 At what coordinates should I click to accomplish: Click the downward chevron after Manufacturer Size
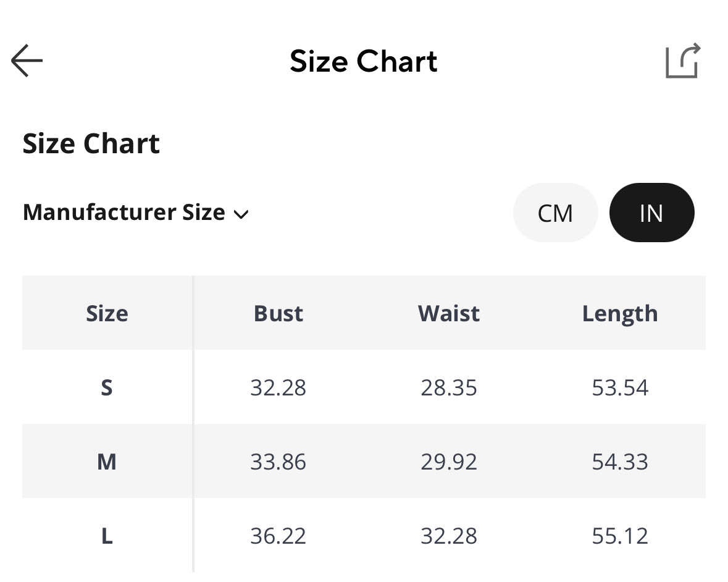[241, 215]
